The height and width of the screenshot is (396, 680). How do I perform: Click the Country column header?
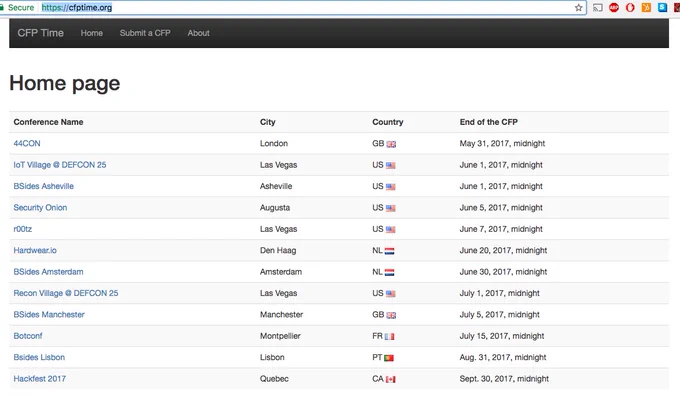(x=388, y=122)
